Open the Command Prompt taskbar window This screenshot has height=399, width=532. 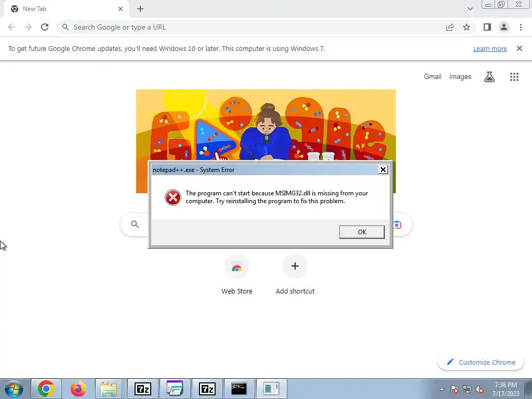pos(239,389)
